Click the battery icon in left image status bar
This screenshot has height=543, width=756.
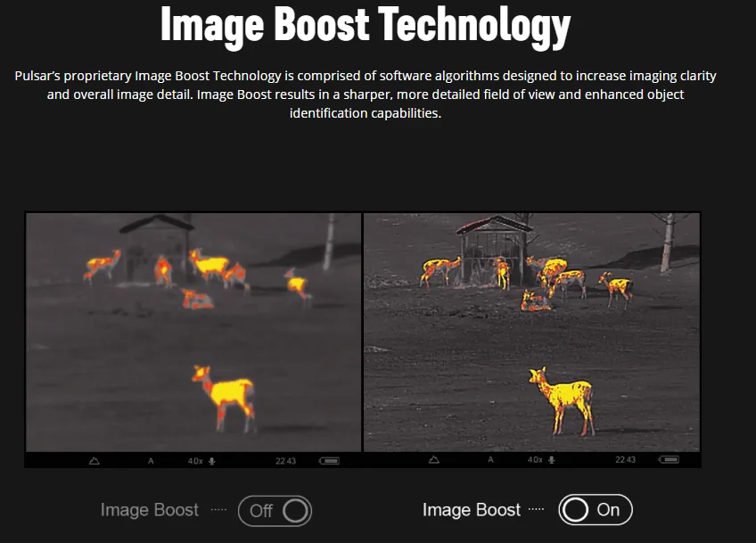click(x=329, y=461)
